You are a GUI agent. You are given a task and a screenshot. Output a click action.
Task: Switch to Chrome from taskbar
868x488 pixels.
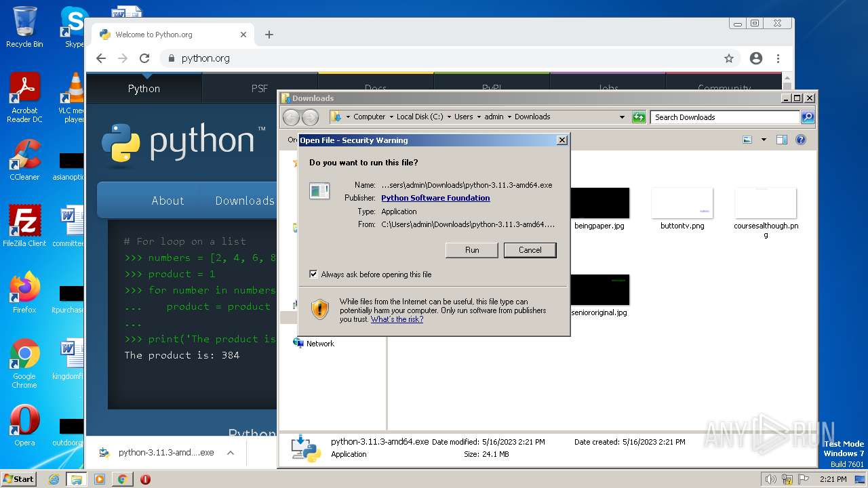tap(122, 479)
